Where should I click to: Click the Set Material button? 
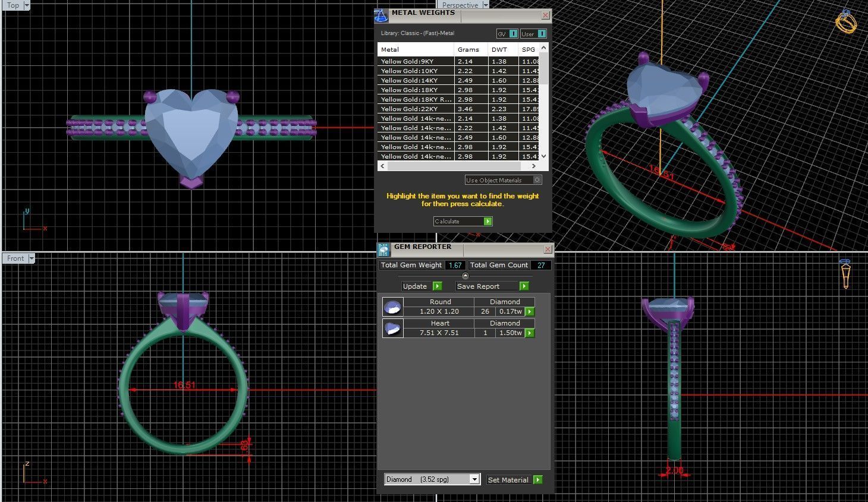(514, 480)
